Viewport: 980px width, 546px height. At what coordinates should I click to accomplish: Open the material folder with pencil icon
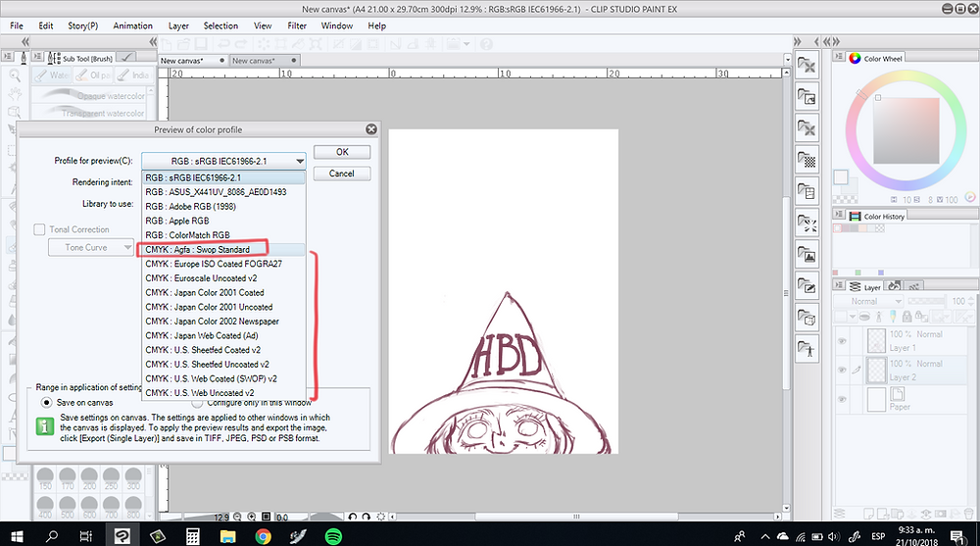coord(807,286)
